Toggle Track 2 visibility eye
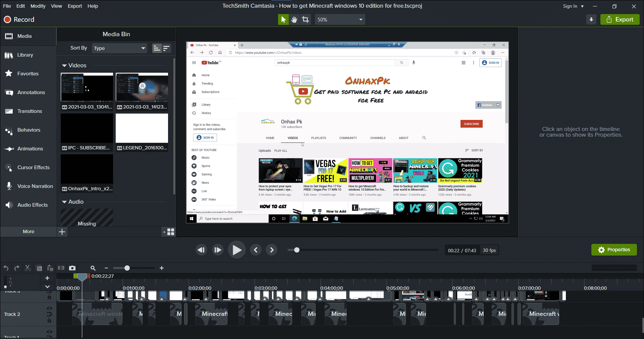The image size is (644, 339). pyautogui.click(x=49, y=309)
